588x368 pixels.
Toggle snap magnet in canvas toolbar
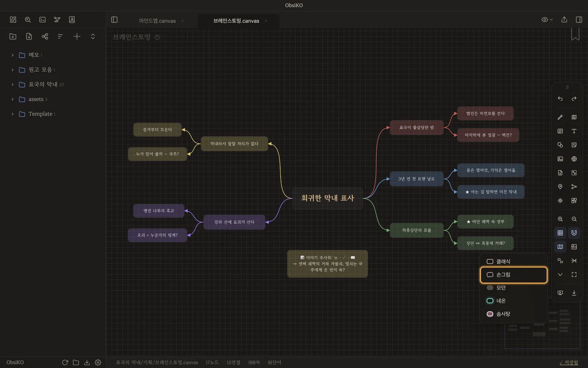point(574,233)
